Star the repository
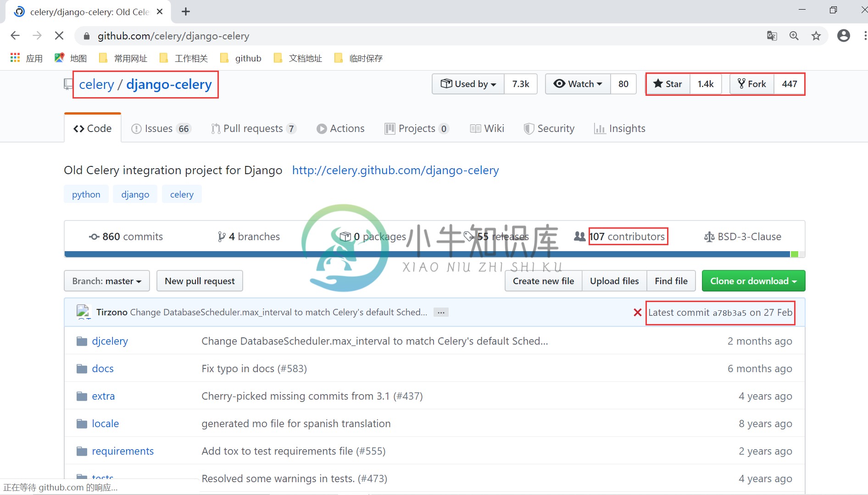Viewport: 868px width, 495px height. (x=668, y=84)
